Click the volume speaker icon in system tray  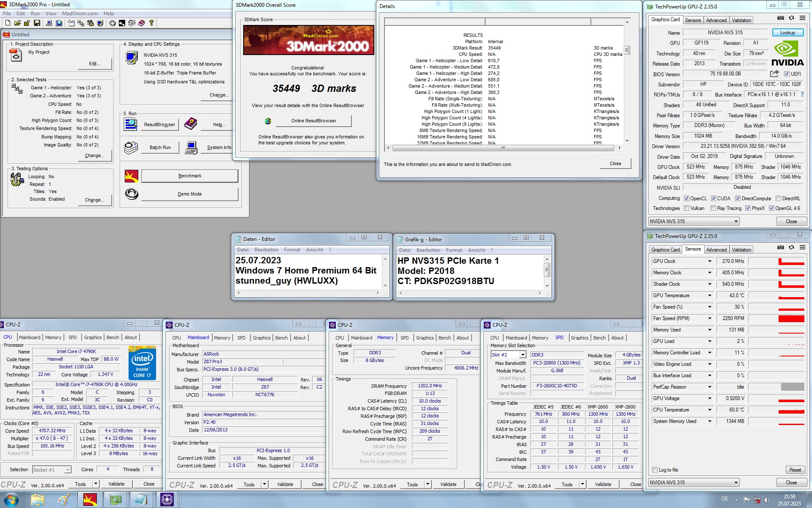(767, 500)
